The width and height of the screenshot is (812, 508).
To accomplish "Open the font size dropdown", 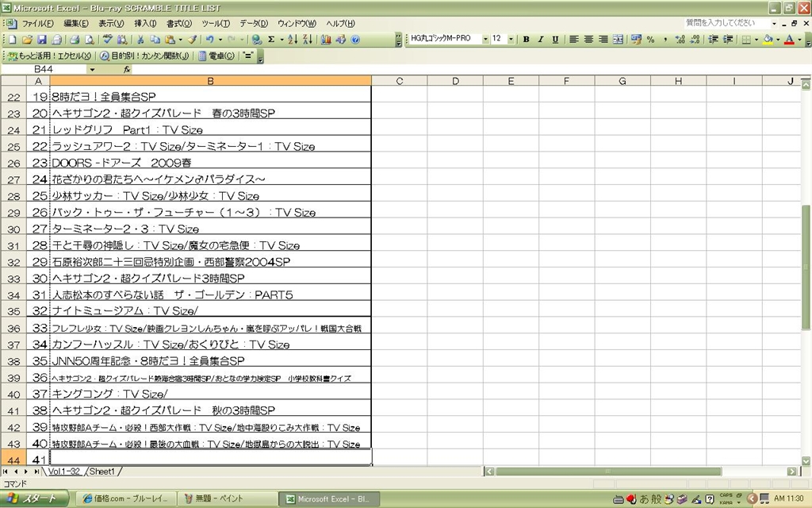I will pos(511,40).
